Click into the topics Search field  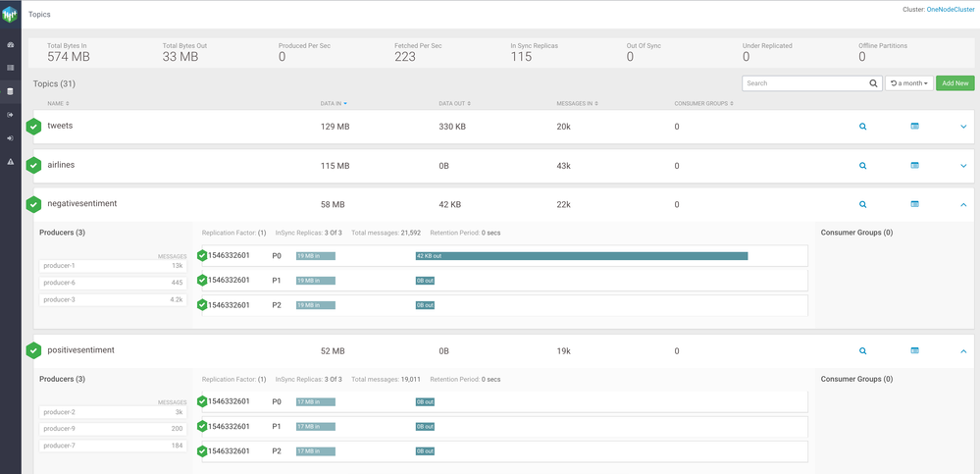coord(804,83)
